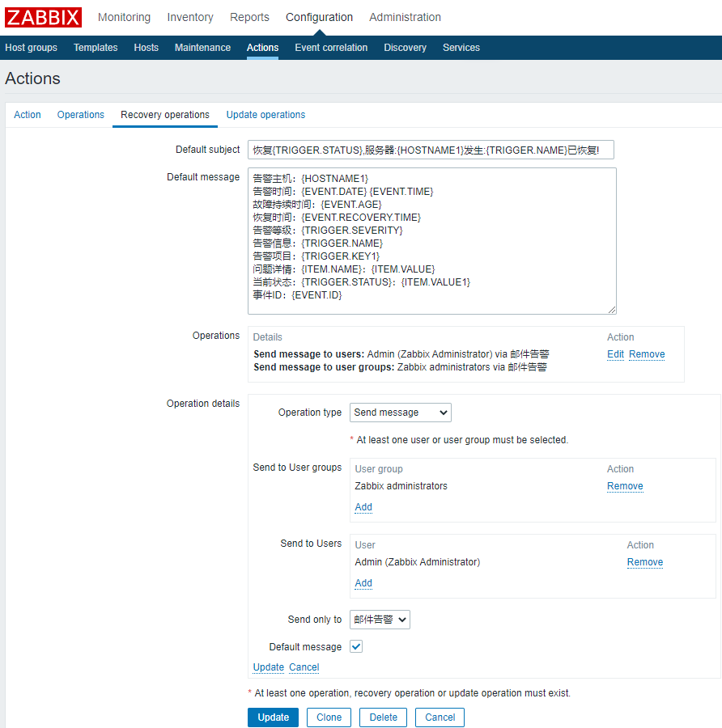The width and height of the screenshot is (722, 728).
Task: Click the {EVENT.ID} line in message
Action: click(297, 294)
